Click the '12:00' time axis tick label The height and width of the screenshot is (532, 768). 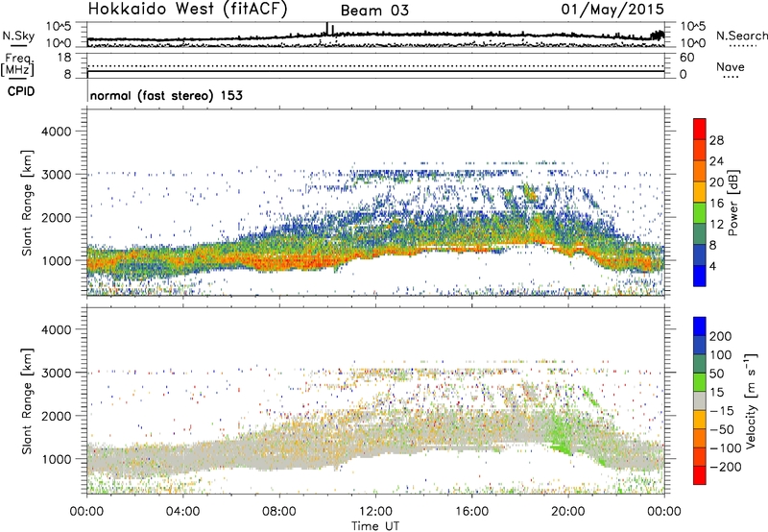[375, 512]
